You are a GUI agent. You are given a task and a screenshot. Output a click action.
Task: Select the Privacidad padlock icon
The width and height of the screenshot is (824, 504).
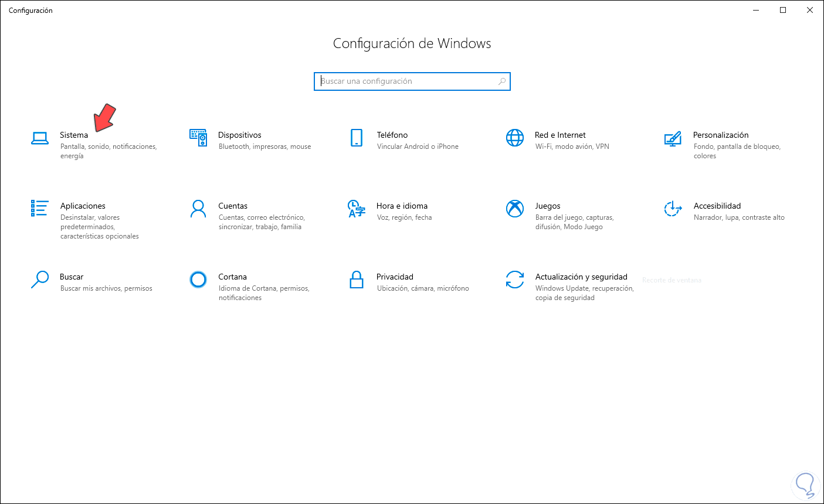click(x=357, y=280)
